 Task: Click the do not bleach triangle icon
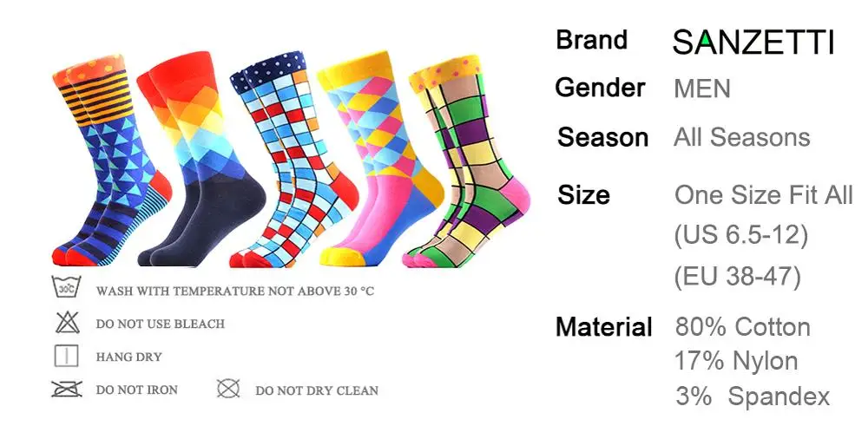coord(68,323)
